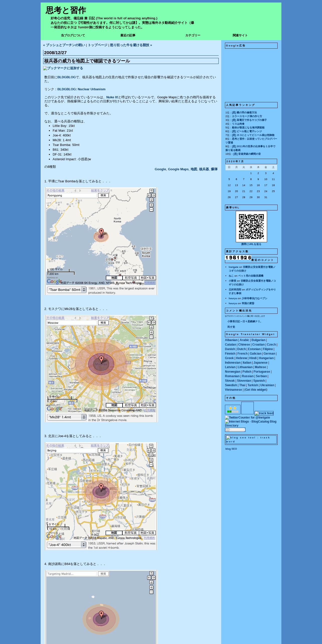The image size is (322, 644).
Task: Pan right on the Moscow map
Action: click(153, 323)
